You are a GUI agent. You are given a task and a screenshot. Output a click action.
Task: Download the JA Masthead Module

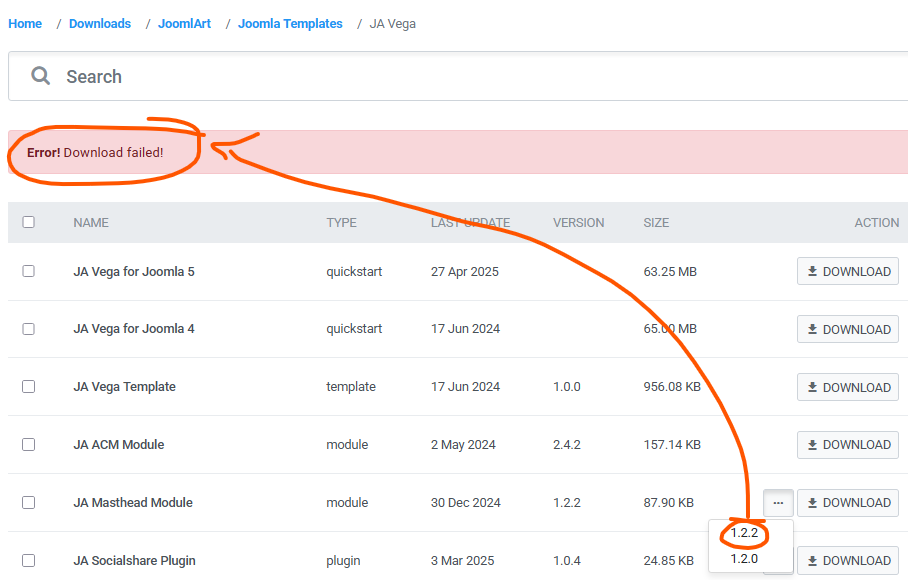848,503
